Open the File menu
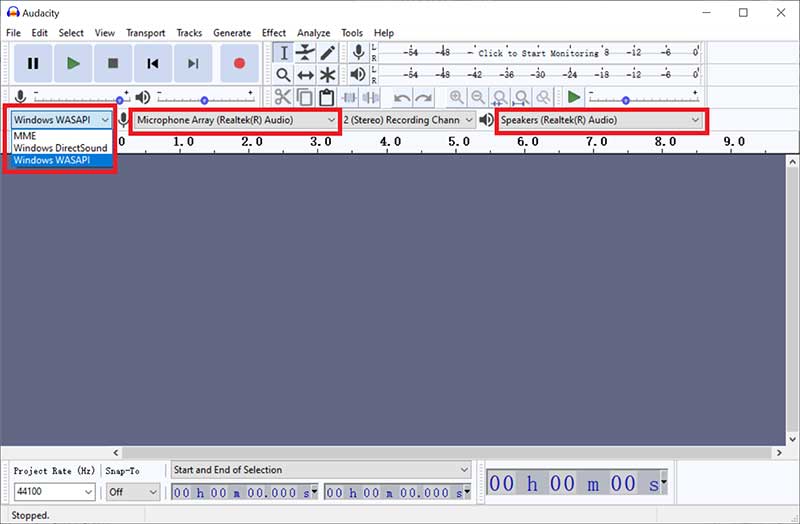800x524 pixels. point(13,33)
